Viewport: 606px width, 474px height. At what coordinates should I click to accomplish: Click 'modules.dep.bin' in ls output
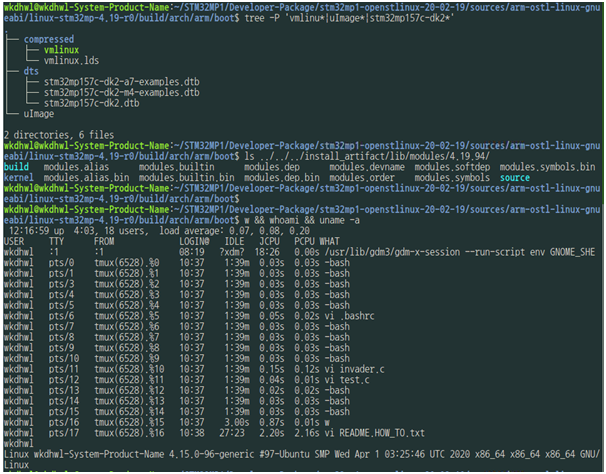click(x=282, y=177)
